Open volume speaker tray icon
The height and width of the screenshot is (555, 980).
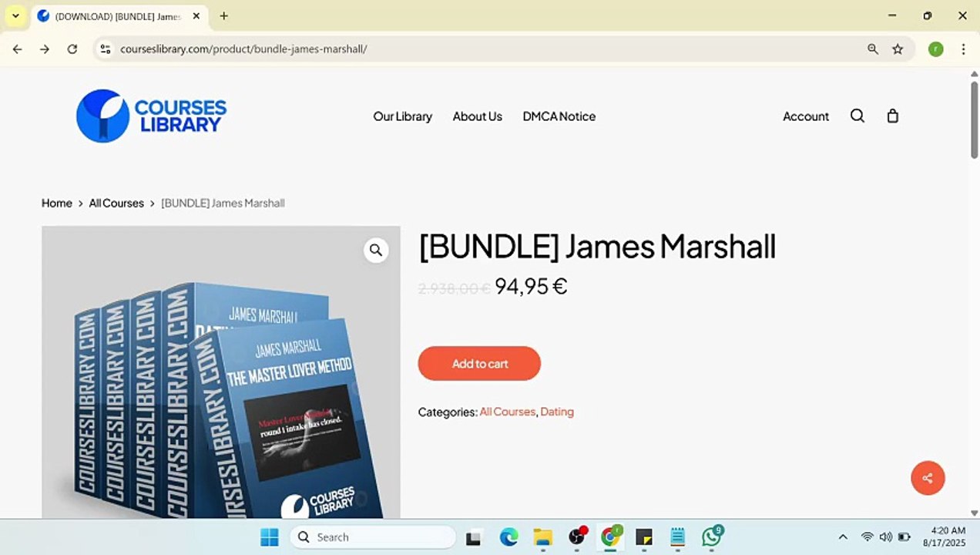[x=885, y=537]
